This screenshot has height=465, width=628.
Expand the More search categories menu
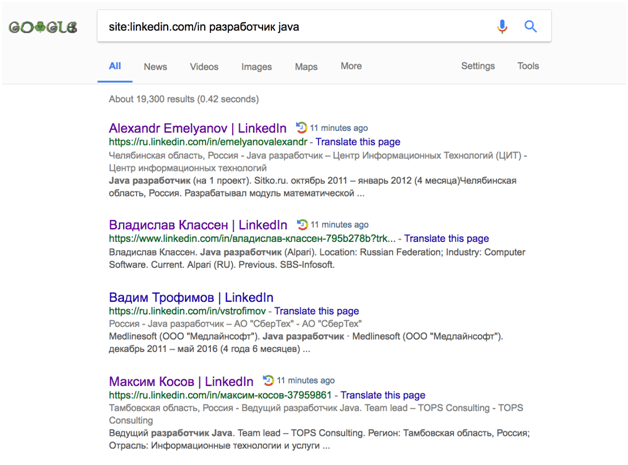pyautogui.click(x=351, y=66)
